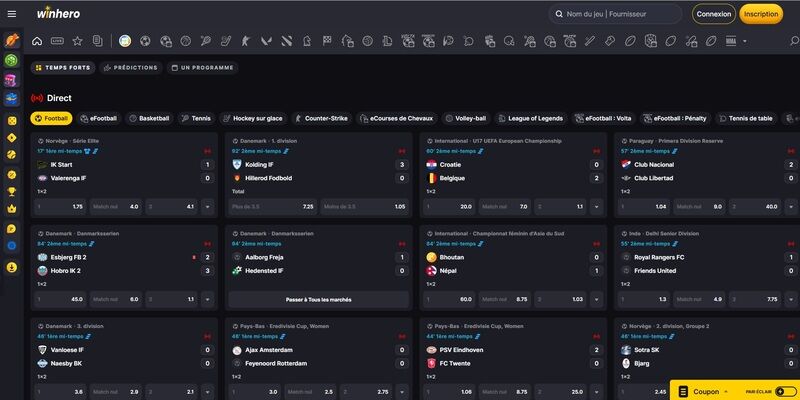The width and height of the screenshot is (800, 400).
Task: Open the sports section in left sidebar
Action: click(12, 40)
